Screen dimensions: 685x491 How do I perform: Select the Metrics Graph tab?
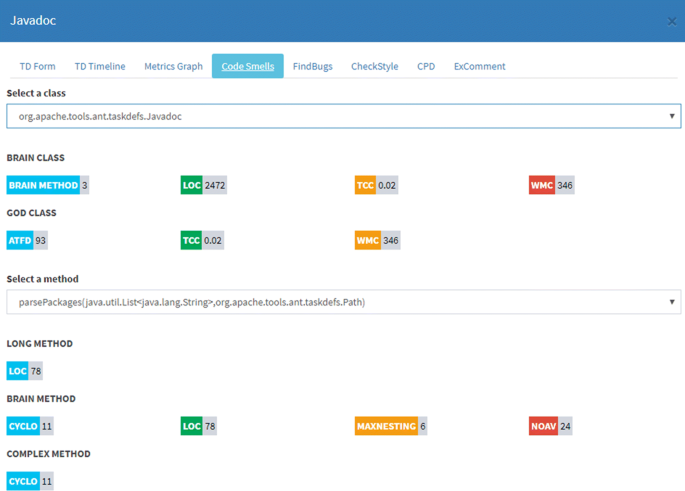pos(173,67)
